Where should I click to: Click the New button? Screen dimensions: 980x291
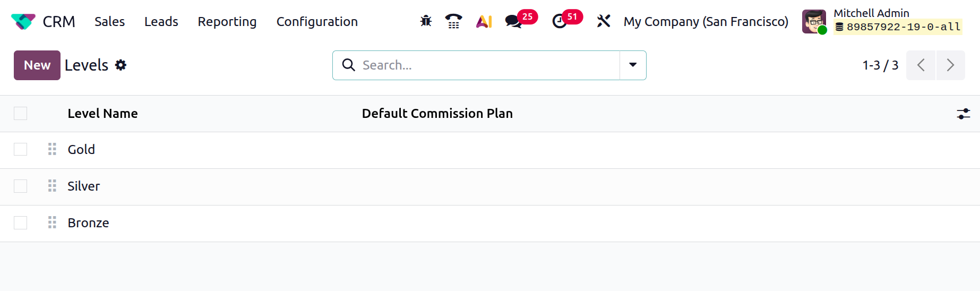coord(37,65)
